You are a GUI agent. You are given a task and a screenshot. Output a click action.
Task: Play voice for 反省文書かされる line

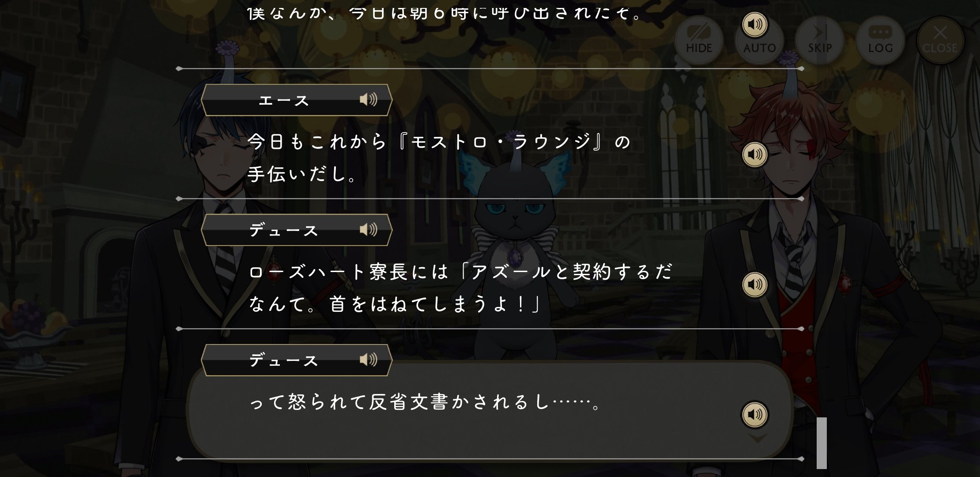pyautogui.click(x=755, y=415)
